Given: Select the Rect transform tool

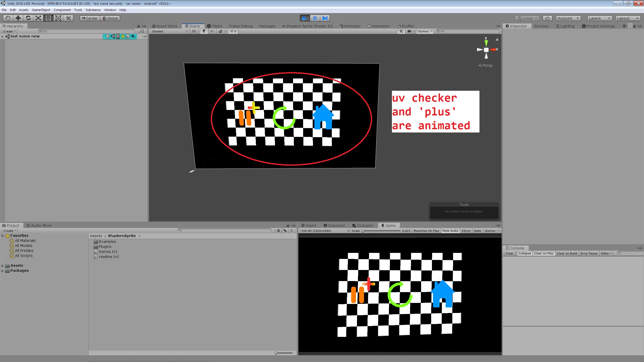Looking at the screenshot, I should (x=48, y=18).
